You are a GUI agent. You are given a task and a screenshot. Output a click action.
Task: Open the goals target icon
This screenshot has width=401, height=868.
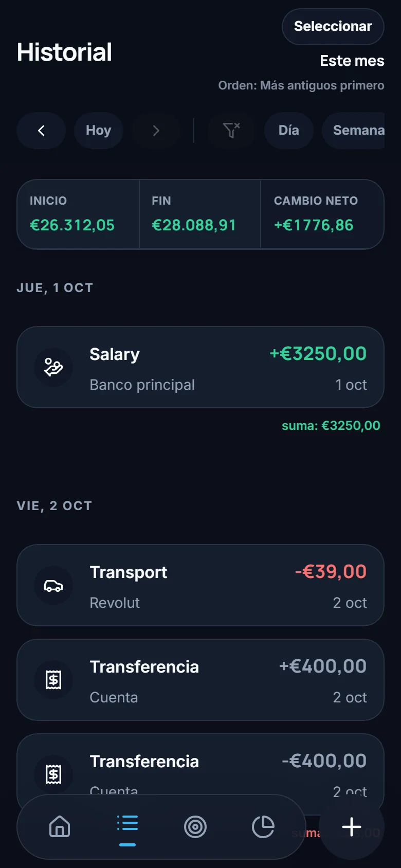click(x=195, y=827)
